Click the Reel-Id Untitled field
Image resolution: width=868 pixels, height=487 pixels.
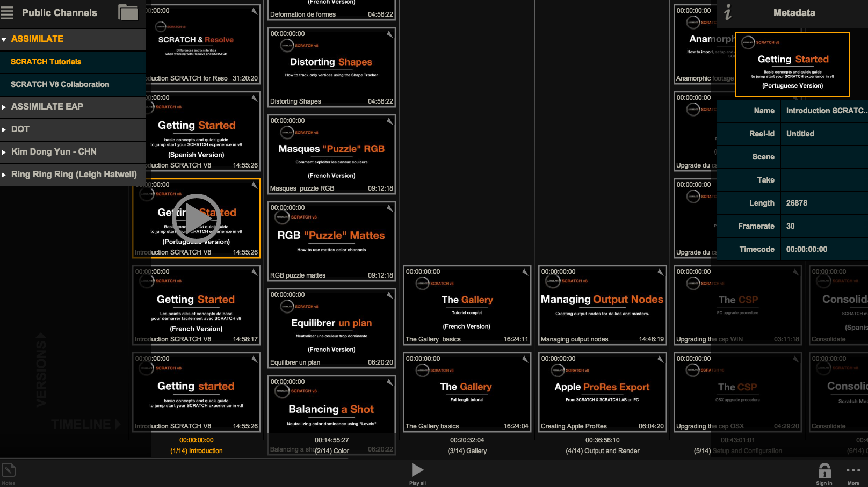coord(825,134)
